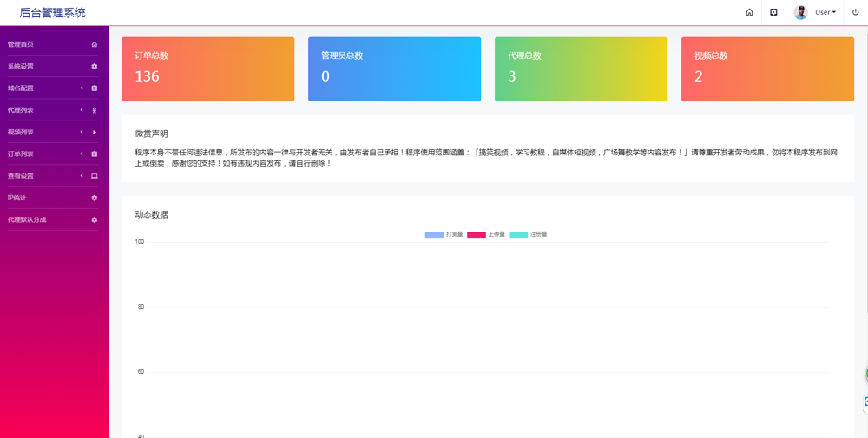Click the person icon beside 代理列表
The image size is (868, 438).
coord(95,110)
